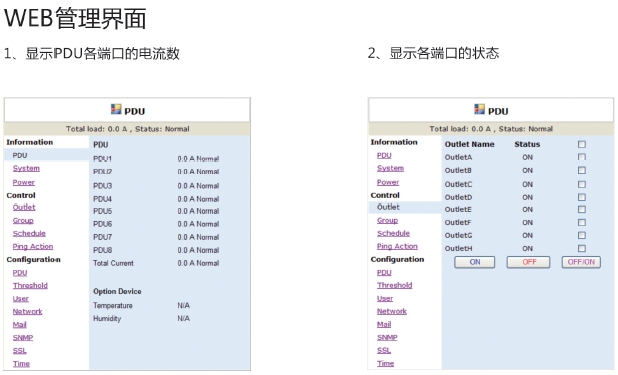618x375 pixels.
Task: Open Power link in right panel
Action: click(388, 182)
